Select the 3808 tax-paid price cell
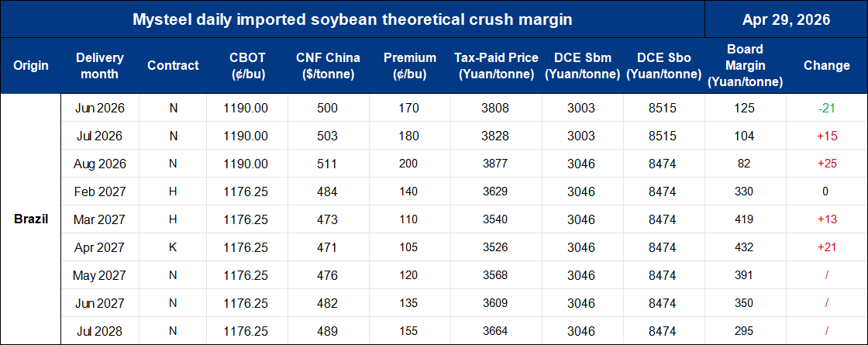Image resolution: width=868 pixels, height=345 pixels. [495, 108]
